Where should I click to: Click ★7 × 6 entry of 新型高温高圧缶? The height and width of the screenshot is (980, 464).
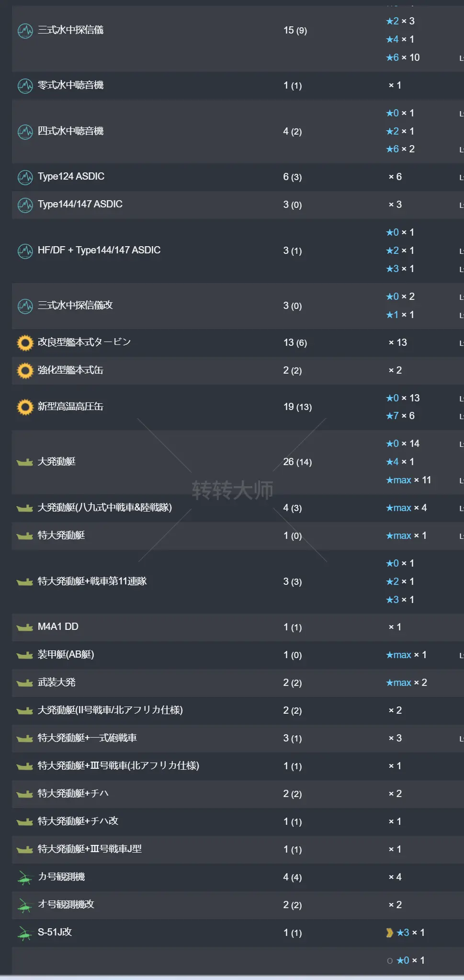pos(400,416)
